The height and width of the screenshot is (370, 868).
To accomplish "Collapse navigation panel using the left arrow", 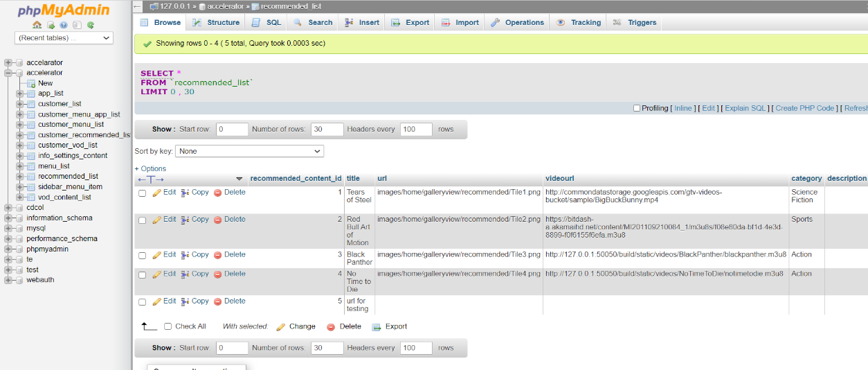I will tap(138, 6).
